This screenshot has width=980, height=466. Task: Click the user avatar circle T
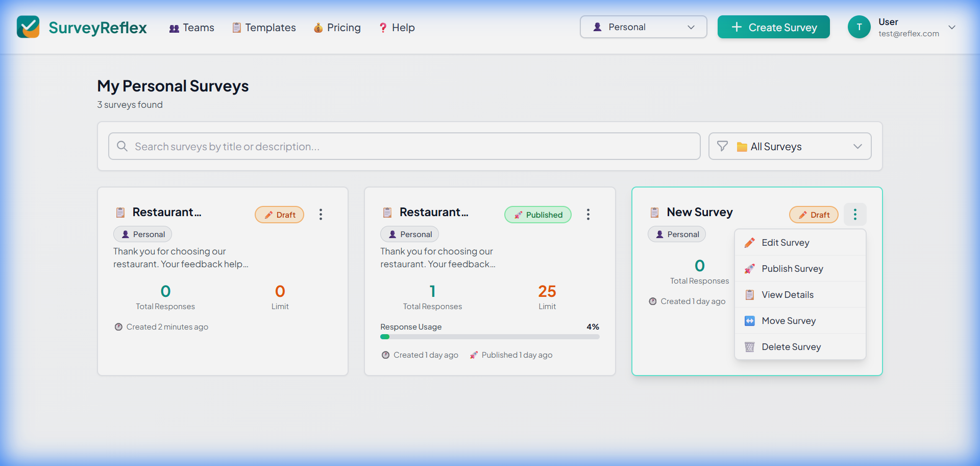(859, 27)
